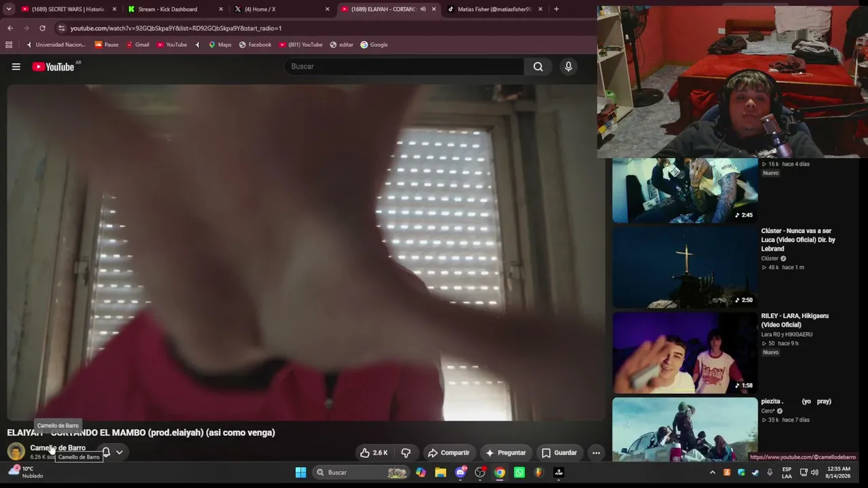Open the Facebook bookmark

point(255,45)
